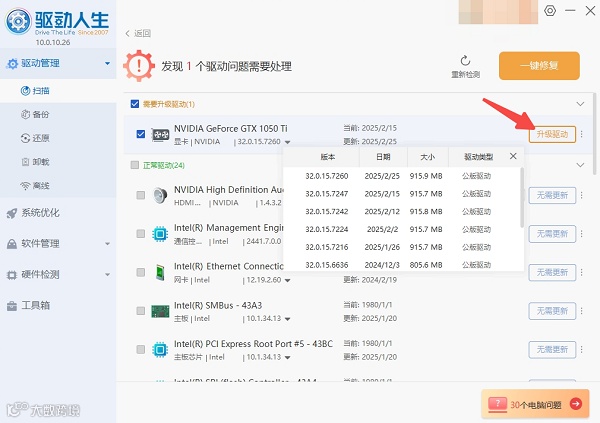Open settings hexagon icon in title bar
Image resolution: width=600 pixels, height=423 pixels.
pyautogui.click(x=550, y=10)
